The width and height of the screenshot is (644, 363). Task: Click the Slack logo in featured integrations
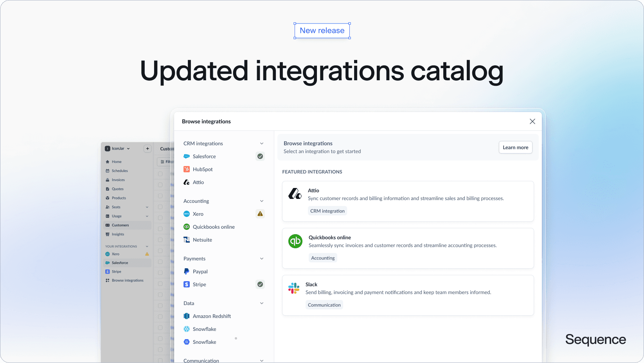(x=294, y=288)
